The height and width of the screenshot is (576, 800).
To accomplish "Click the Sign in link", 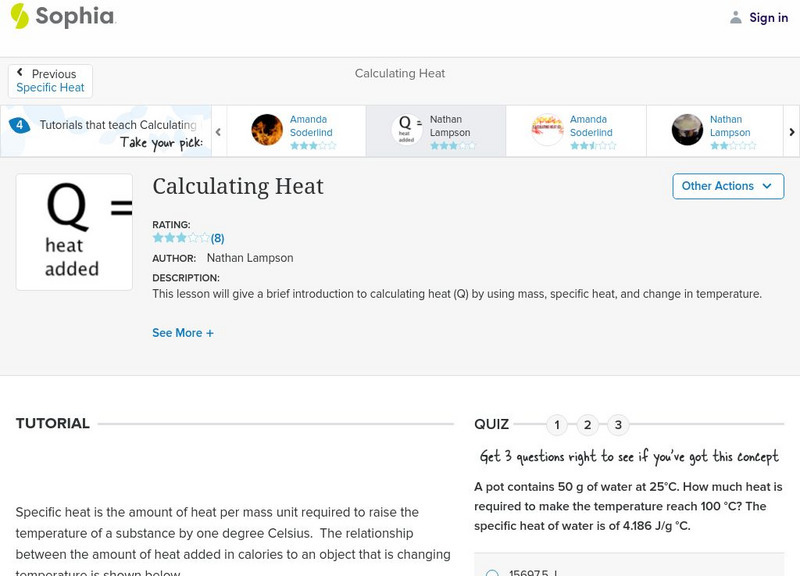I will 768,17.
